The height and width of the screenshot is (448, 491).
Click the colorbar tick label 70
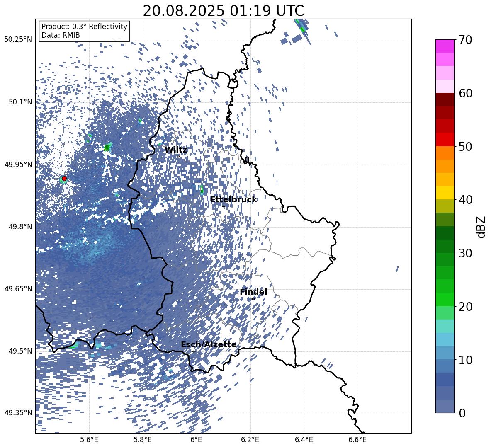tap(465, 40)
